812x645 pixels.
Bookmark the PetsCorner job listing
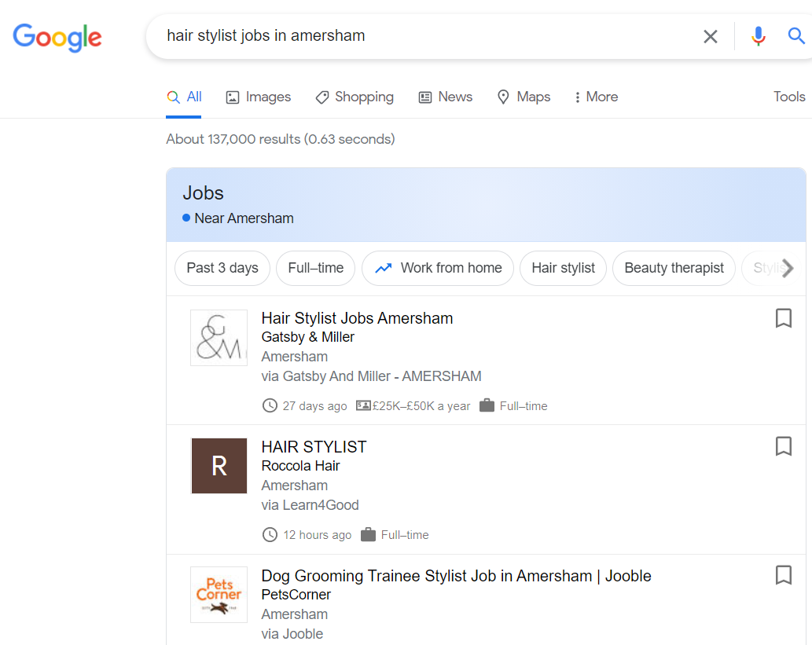click(784, 575)
